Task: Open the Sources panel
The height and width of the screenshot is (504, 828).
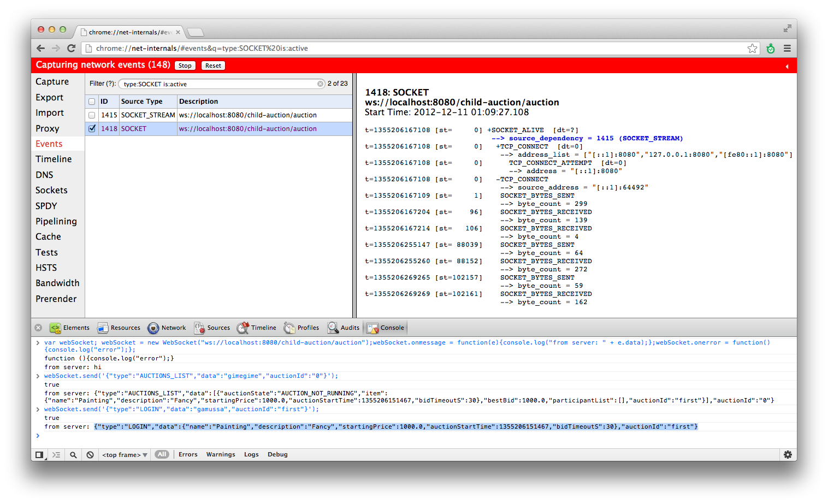Action: click(212, 328)
